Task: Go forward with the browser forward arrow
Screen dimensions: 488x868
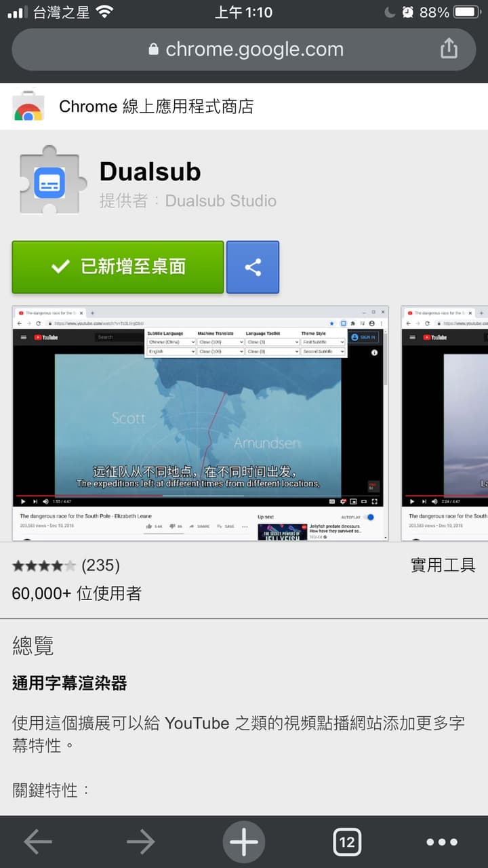Action: click(x=141, y=842)
